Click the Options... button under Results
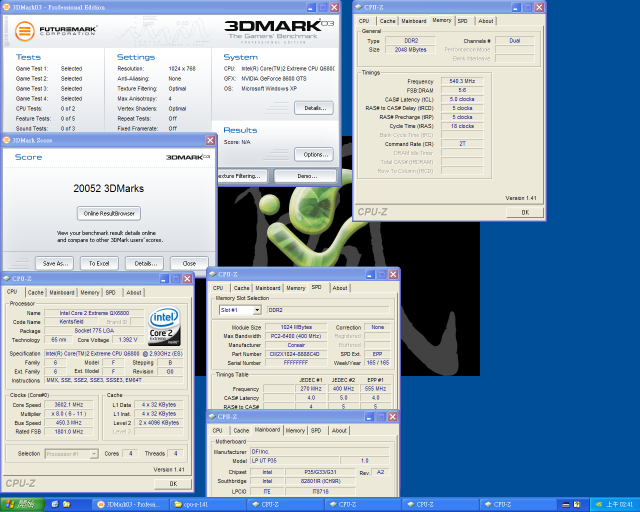The width and height of the screenshot is (640, 512). coord(314,154)
